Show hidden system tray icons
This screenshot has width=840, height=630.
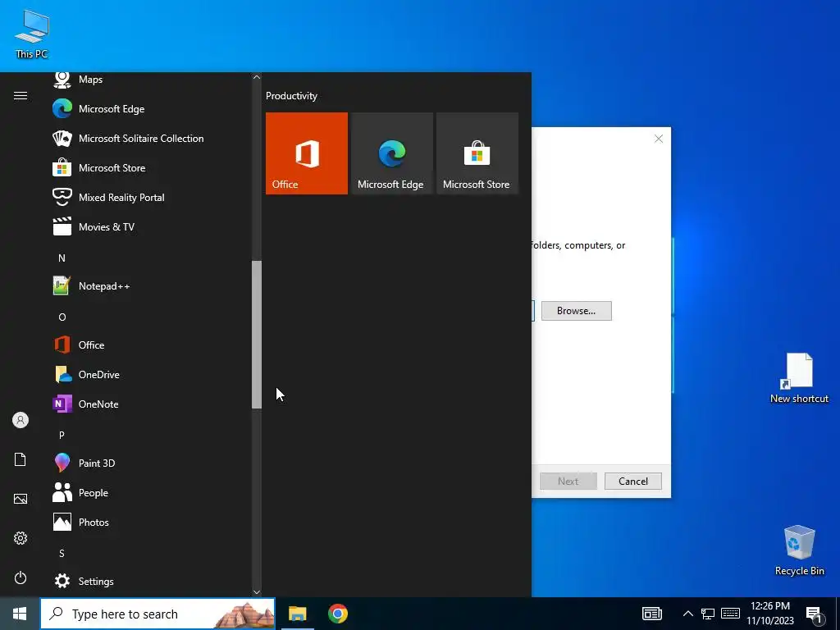click(x=688, y=614)
